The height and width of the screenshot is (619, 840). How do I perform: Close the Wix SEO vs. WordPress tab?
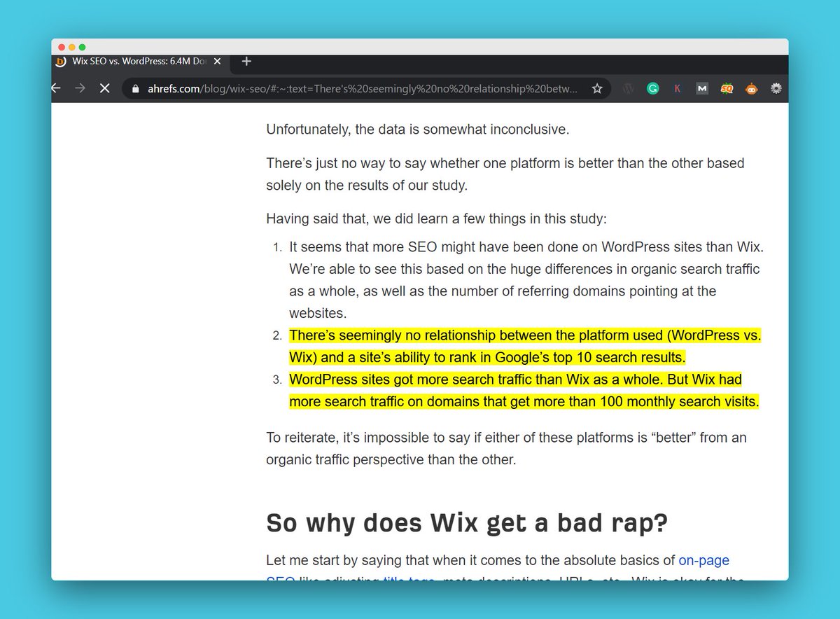[x=218, y=62]
